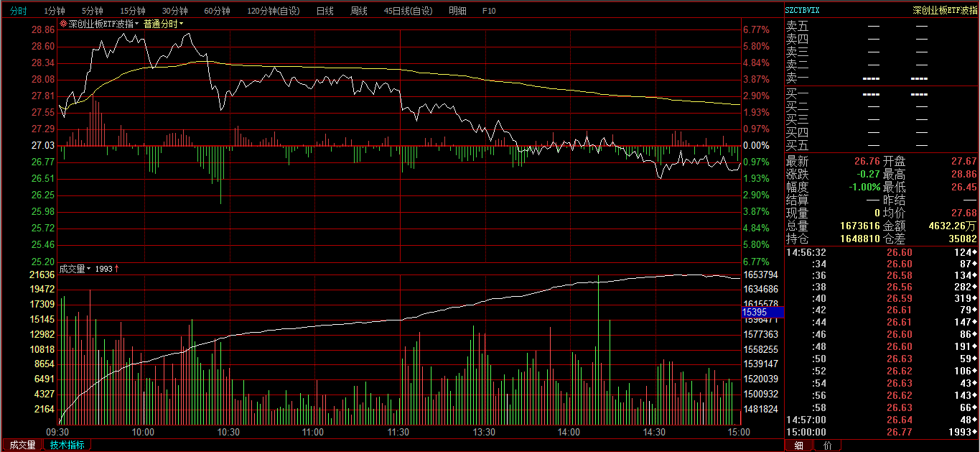
Task: Open the 120分钟(自设) custom period
Action: coord(274,11)
